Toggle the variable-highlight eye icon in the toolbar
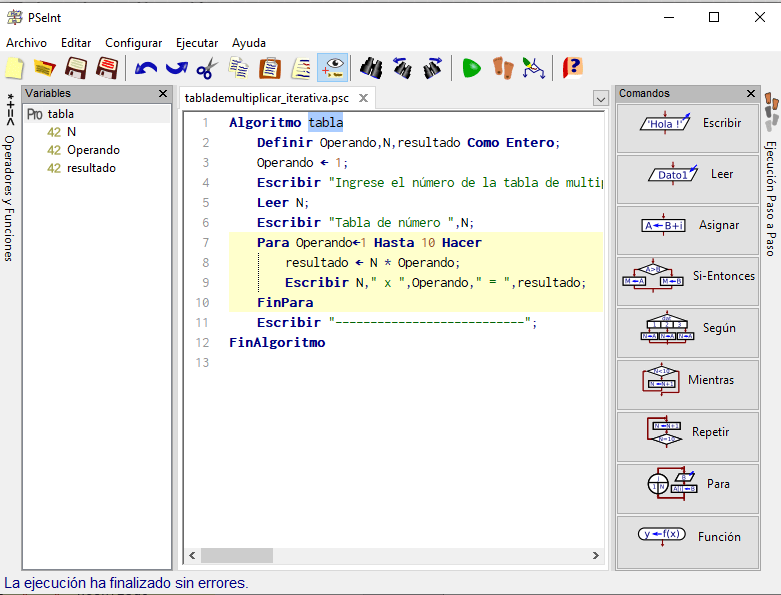The image size is (781, 595). tap(333, 67)
